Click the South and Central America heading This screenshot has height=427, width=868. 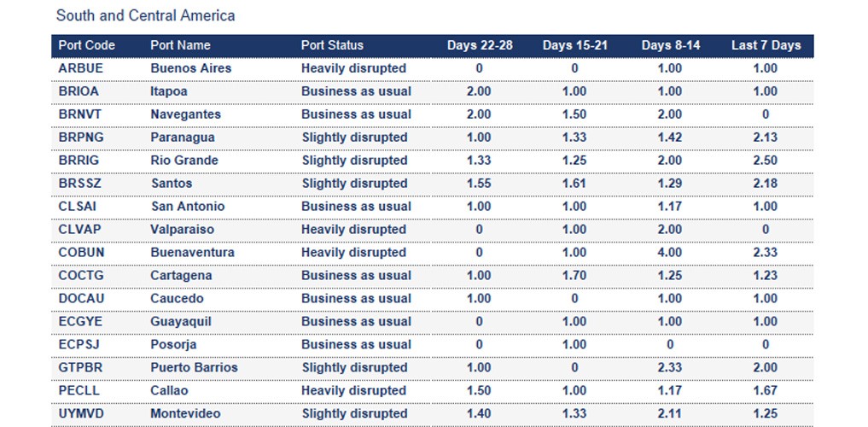click(145, 15)
